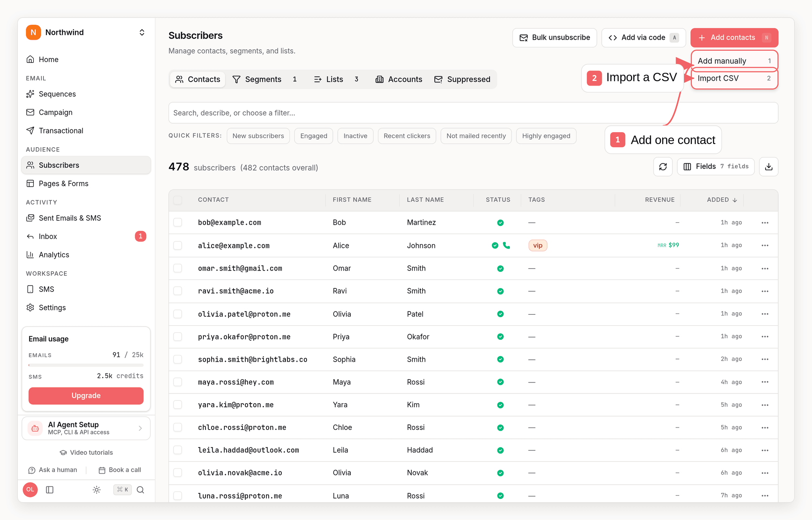Open row menu for luna.rossi@proton.me
The height and width of the screenshot is (520, 812).
point(765,496)
